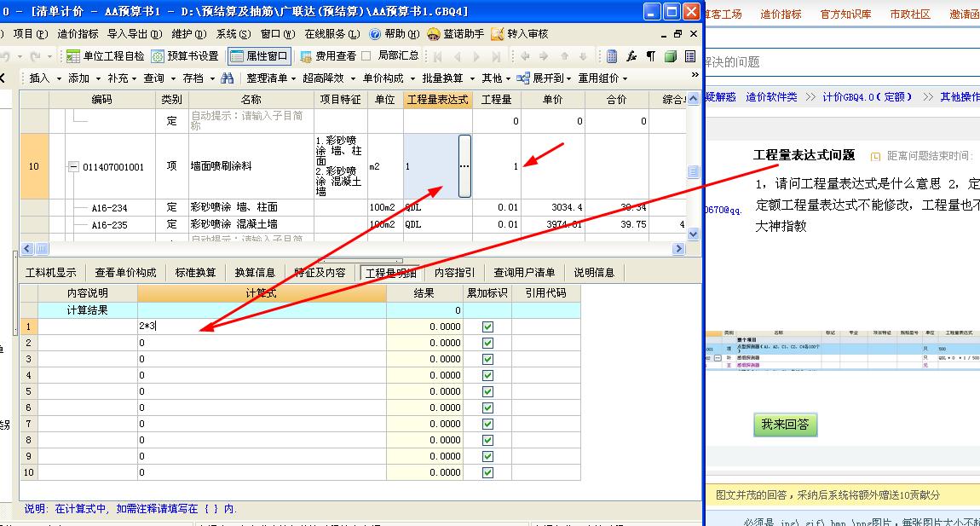This screenshot has width=980, height=526.
Task: Toggle 累加标识 checkbox in row 2
Action: coord(487,343)
